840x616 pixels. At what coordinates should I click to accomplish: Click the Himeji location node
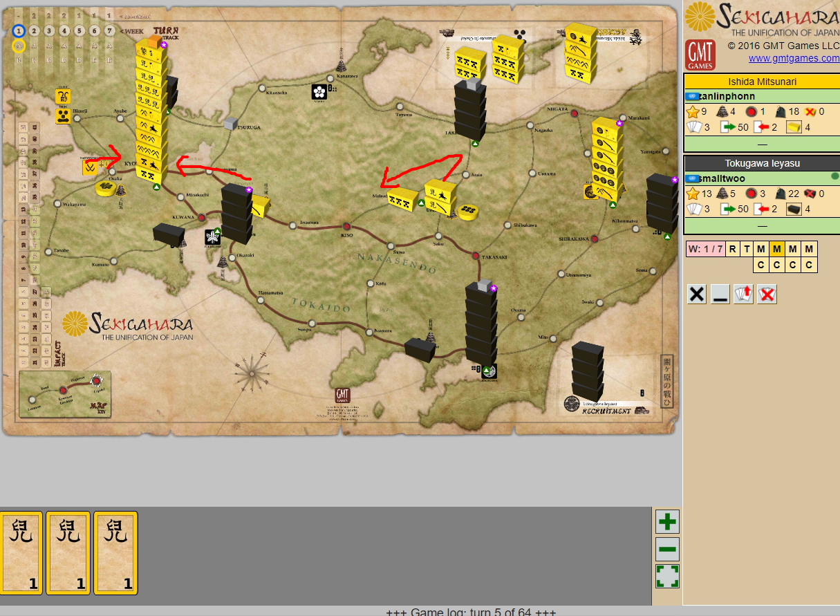77,119
